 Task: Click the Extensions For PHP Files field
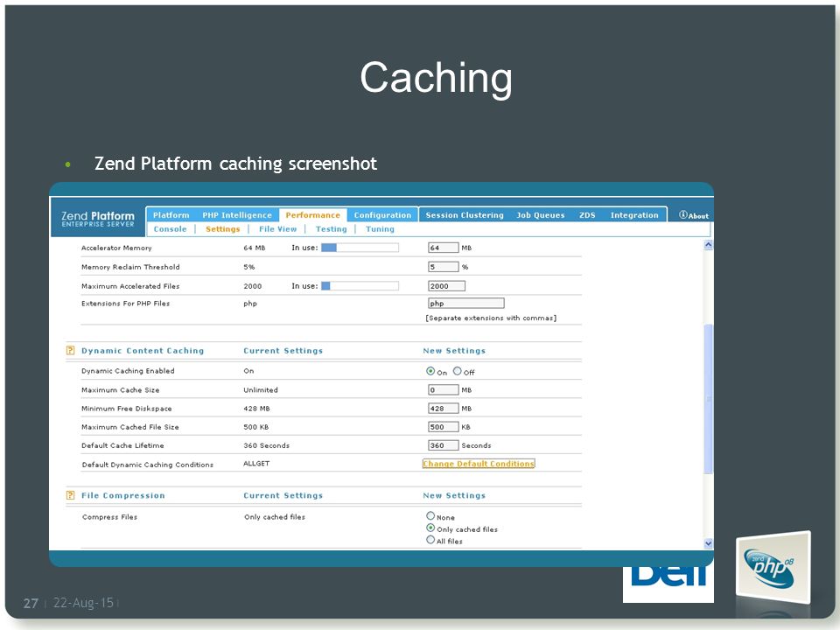tap(466, 304)
